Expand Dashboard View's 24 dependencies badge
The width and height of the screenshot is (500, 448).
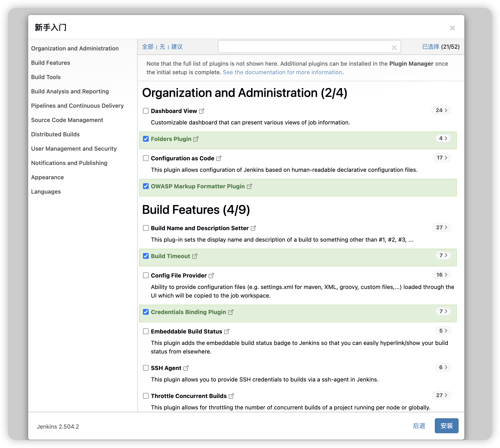441,110
